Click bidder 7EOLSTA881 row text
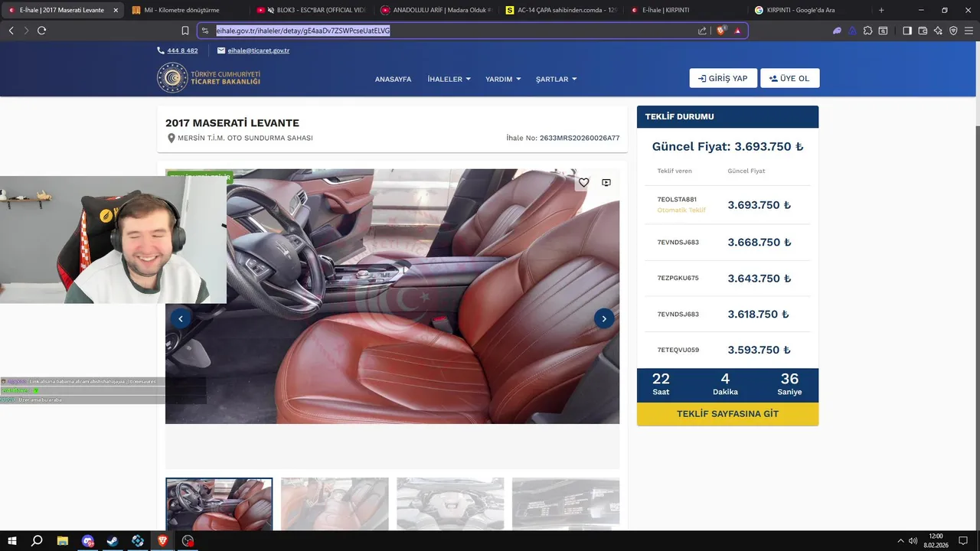This screenshot has height=551, width=980. tap(677, 200)
